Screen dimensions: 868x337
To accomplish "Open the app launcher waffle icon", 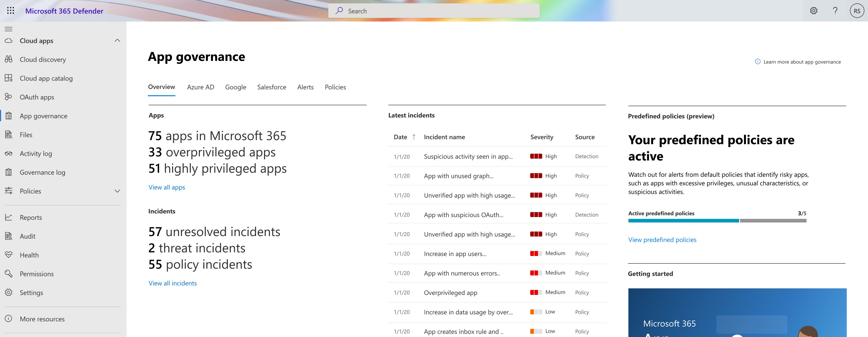I will [x=10, y=11].
